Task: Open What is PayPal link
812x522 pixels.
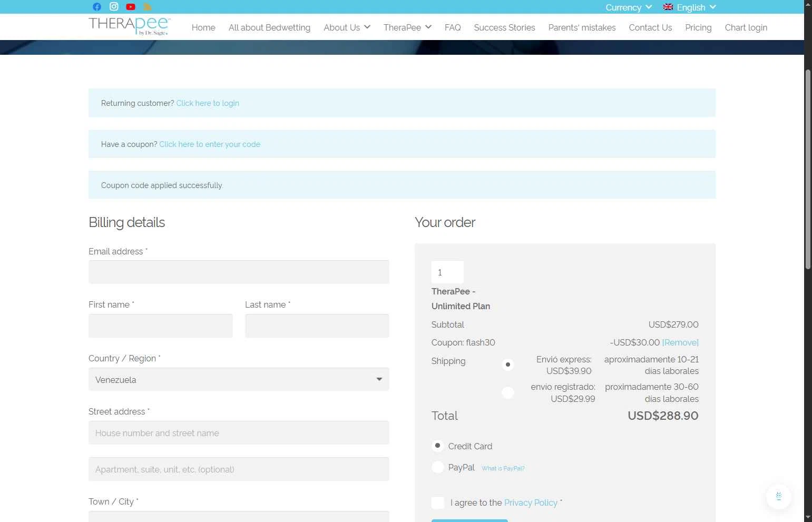Action: tap(503, 468)
